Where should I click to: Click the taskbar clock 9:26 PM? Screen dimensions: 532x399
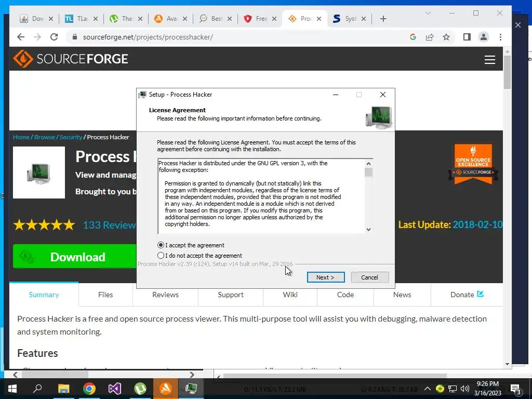[487, 389]
